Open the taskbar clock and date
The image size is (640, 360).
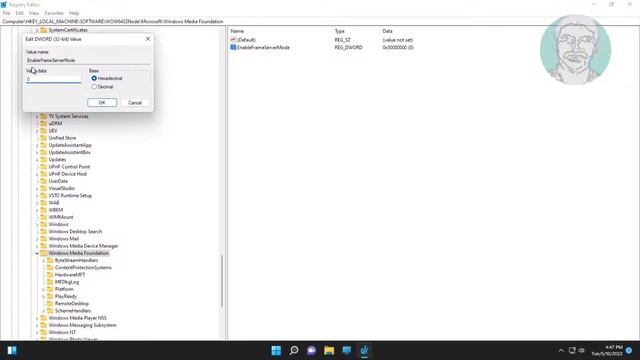pos(607,350)
